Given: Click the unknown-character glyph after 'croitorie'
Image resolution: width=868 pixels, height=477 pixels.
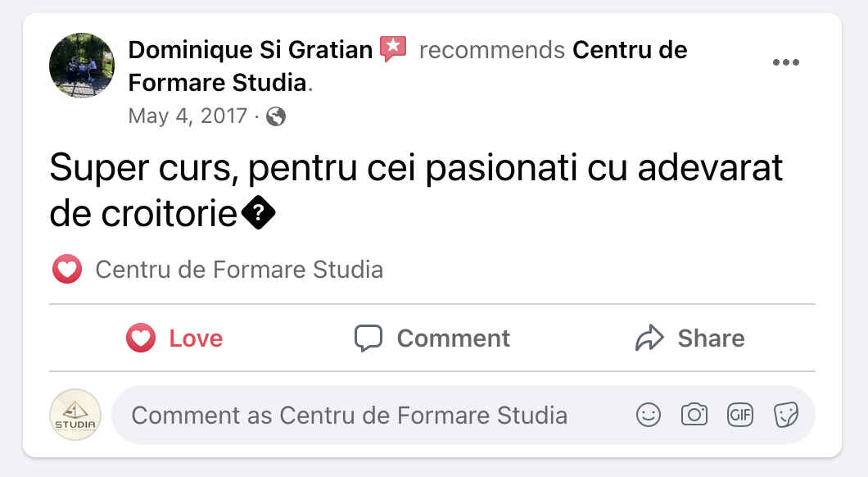Looking at the screenshot, I should [259, 214].
